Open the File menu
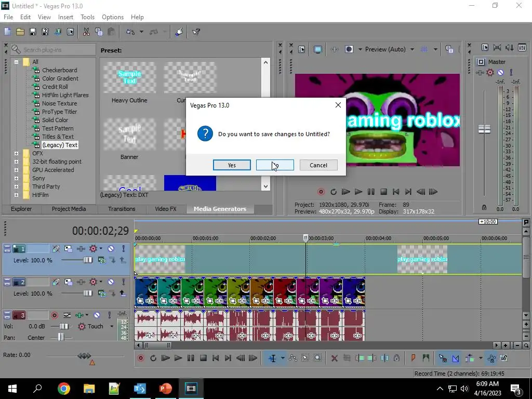The height and width of the screenshot is (399, 532). point(8,17)
